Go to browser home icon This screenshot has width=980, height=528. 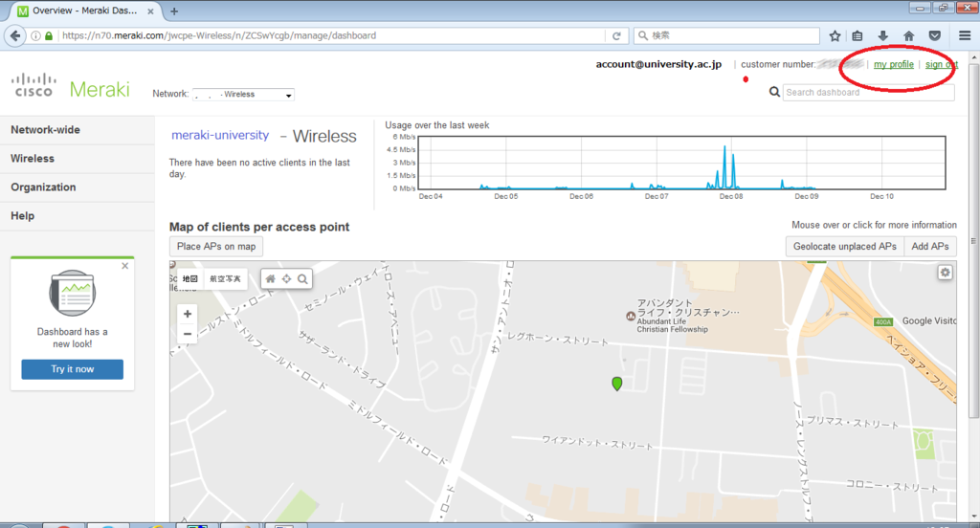[909, 35]
